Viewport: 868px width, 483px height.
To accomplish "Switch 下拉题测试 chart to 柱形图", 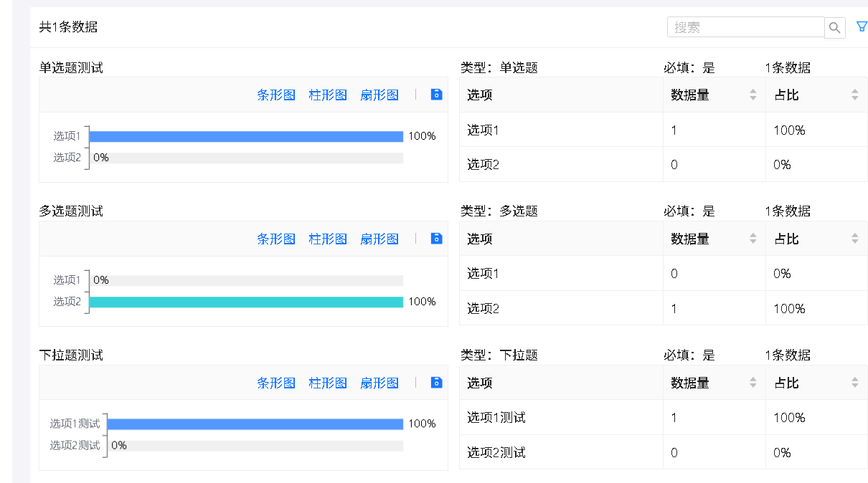I will pyautogui.click(x=328, y=383).
